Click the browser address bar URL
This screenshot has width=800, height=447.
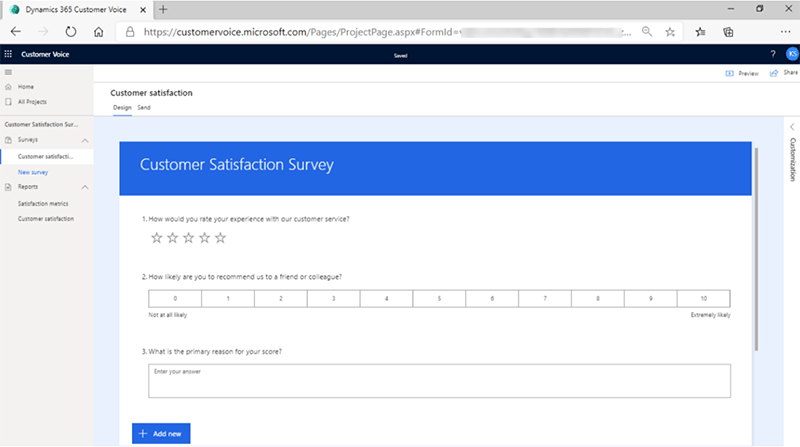(x=388, y=32)
